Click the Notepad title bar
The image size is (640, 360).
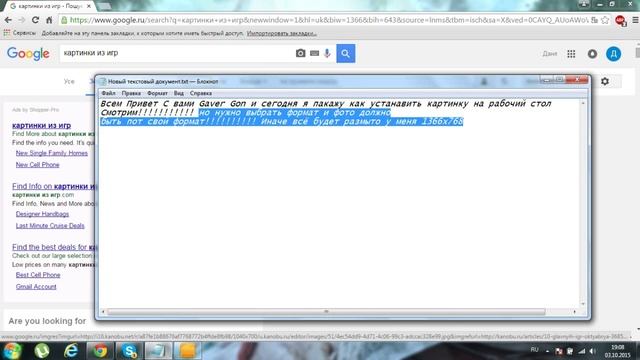tap(318, 81)
